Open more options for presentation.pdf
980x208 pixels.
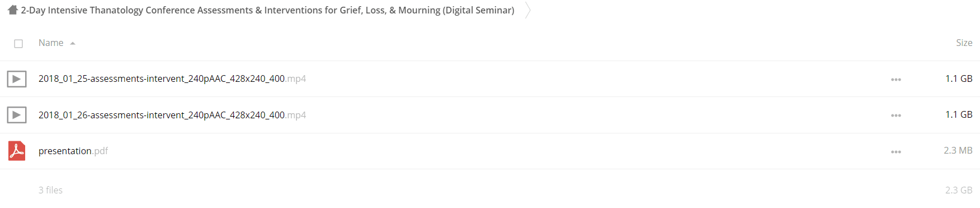(x=896, y=152)
